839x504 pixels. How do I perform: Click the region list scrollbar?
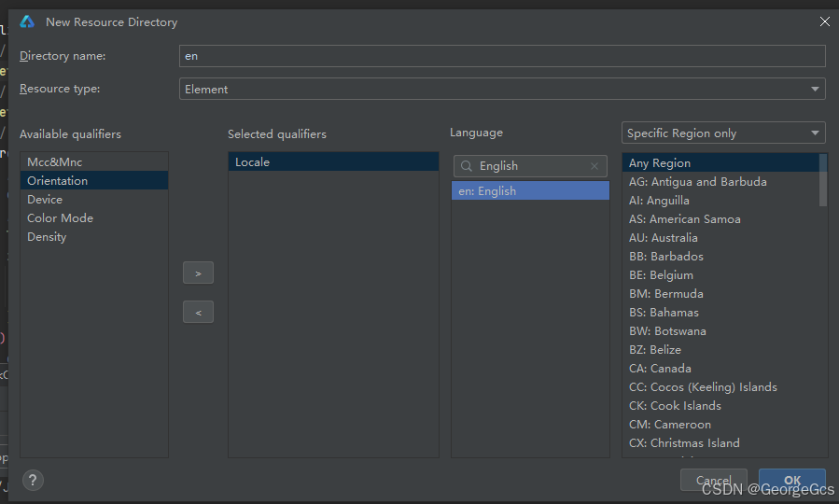tap(822, 180)
